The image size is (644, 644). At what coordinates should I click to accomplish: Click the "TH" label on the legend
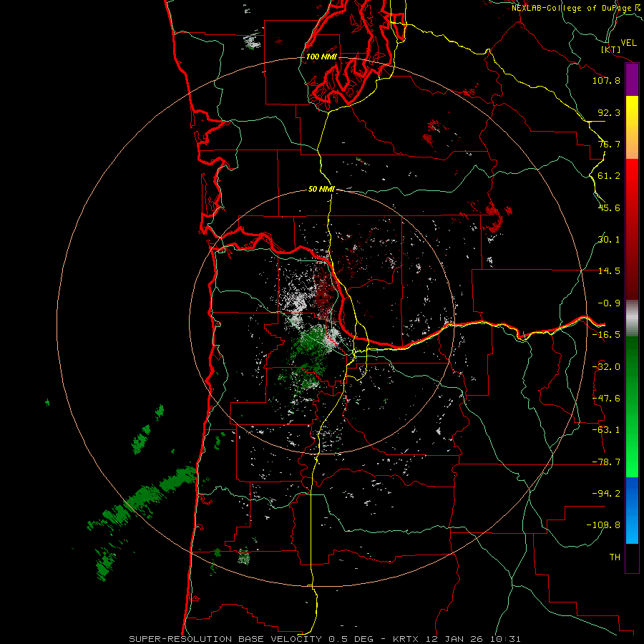tap(615, 557)
